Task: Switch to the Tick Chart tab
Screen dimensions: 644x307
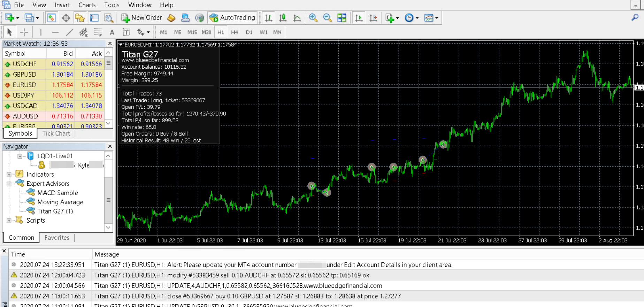Action: point(56,133)
